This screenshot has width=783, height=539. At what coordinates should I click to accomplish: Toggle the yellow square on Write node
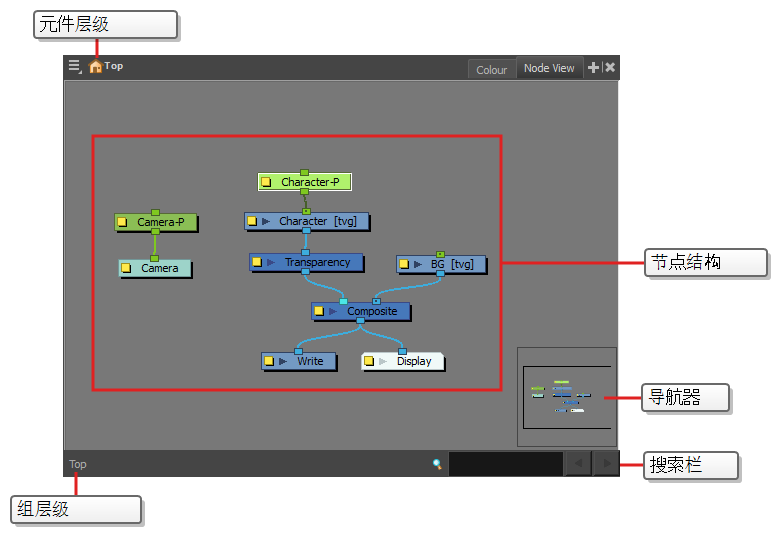click(269, 361)
